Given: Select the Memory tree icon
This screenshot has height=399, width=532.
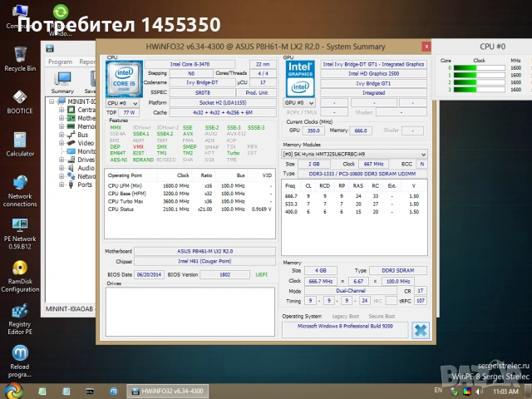Looking at the screenshot, I should [71, 126].
